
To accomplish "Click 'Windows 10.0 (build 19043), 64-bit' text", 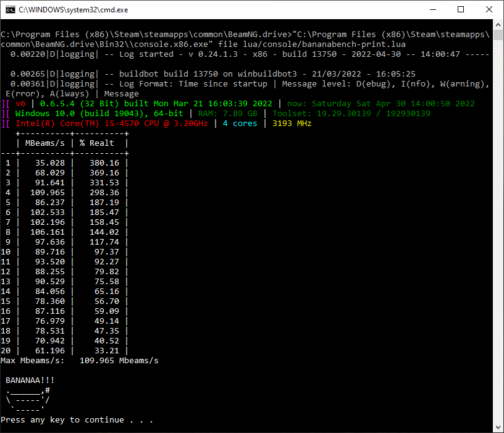I will (99, 114).
